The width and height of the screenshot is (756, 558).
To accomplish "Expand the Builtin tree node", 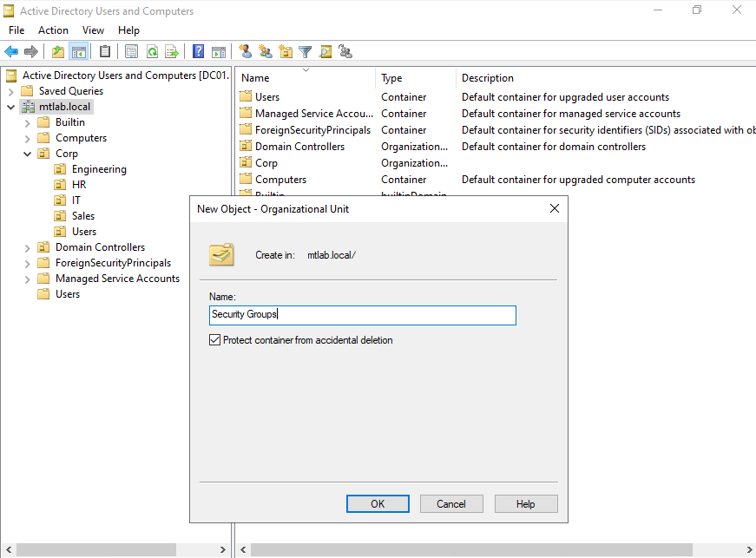I will [x=28, y=123].
